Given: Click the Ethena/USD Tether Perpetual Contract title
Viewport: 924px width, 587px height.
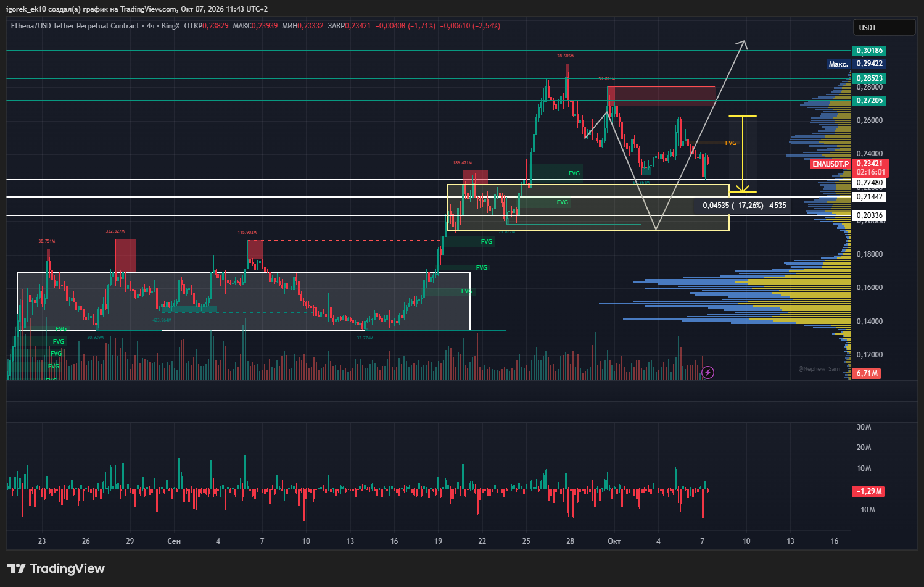Looking at the screenshot, I should 75,26.
